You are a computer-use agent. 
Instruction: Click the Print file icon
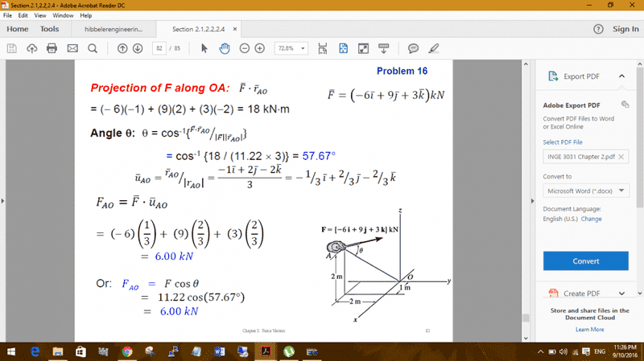(x=52, y=48)
